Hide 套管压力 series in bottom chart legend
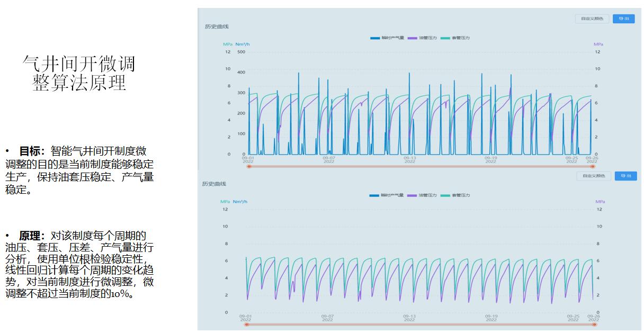The height and width of the screenshot is (333, 644). pos(455,195)
